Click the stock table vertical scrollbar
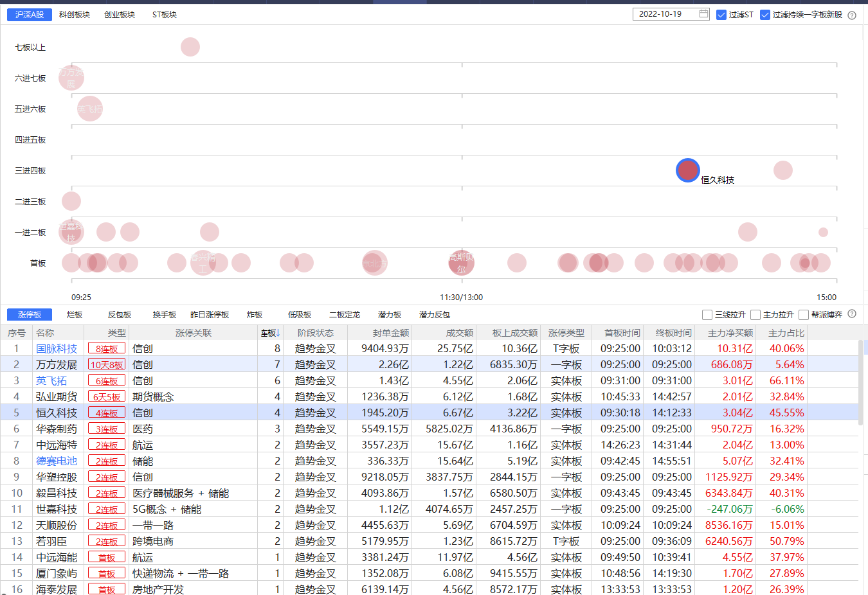The width and height of the screenshot is (868, 595). coord(860,382)
